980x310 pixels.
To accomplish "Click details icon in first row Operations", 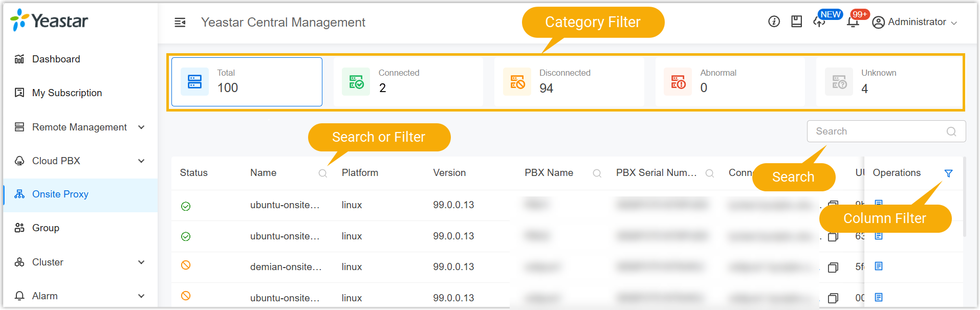I will pos(879,204).
